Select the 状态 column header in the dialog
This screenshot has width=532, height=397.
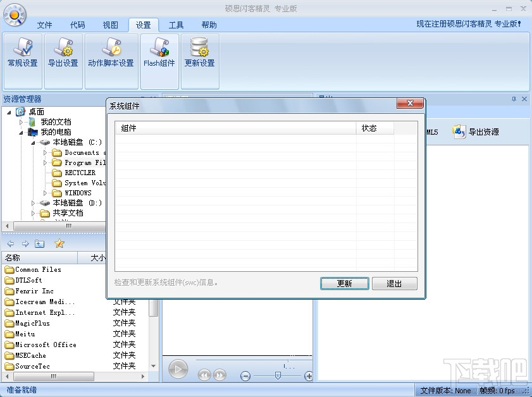coord(373,128)
